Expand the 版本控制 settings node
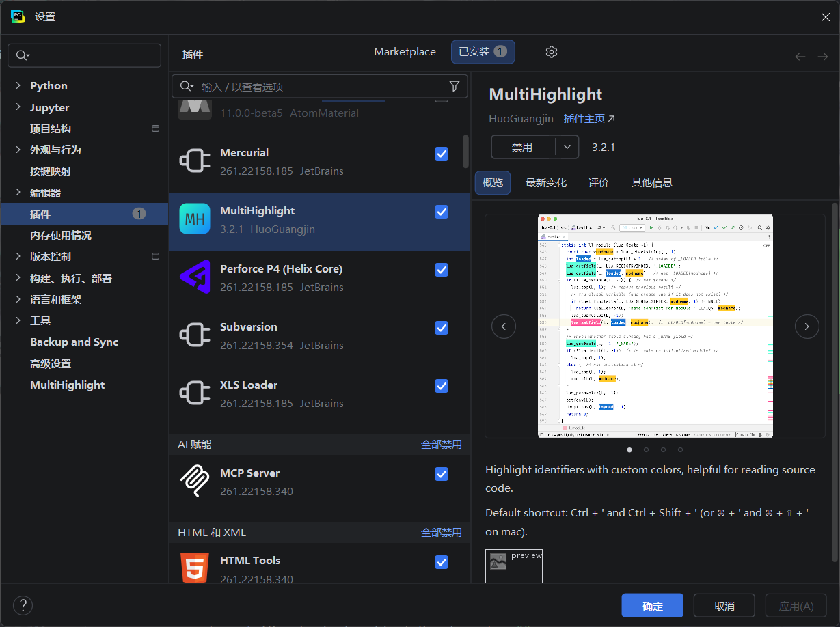This screenshot has height=627, width=840. coord(18,256)
